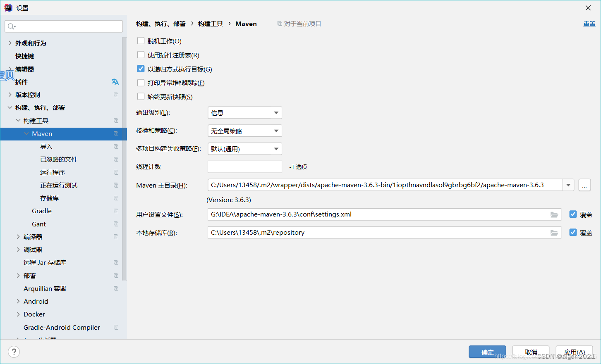Image resolution: width=601 pixels, height=364 pixels.
Task: Click 构建工具 breadcrumb link
Action: [x=210, y=24]
